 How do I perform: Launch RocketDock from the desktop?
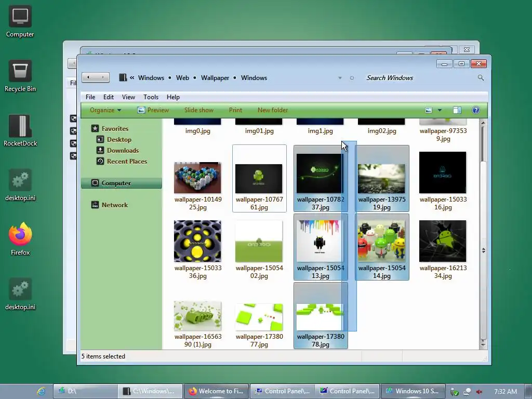20,130
